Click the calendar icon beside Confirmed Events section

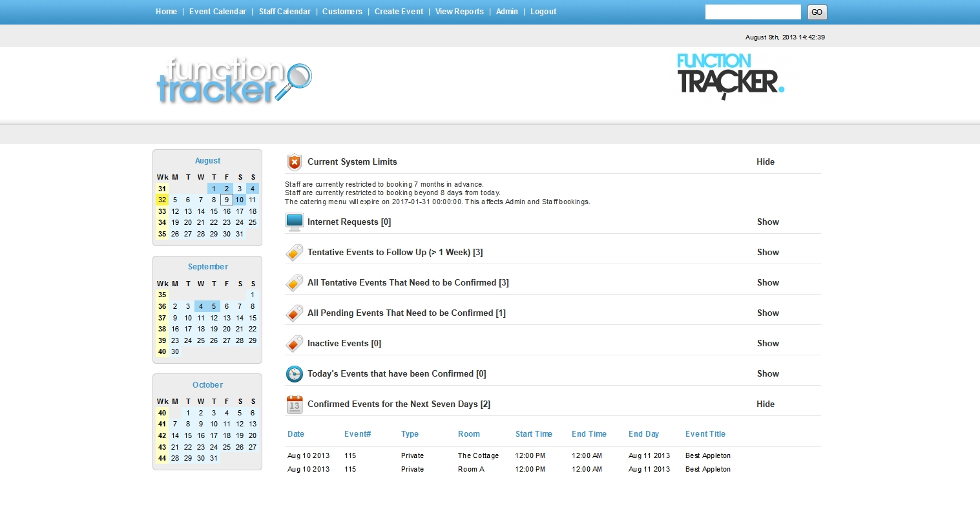pos(294,404)
